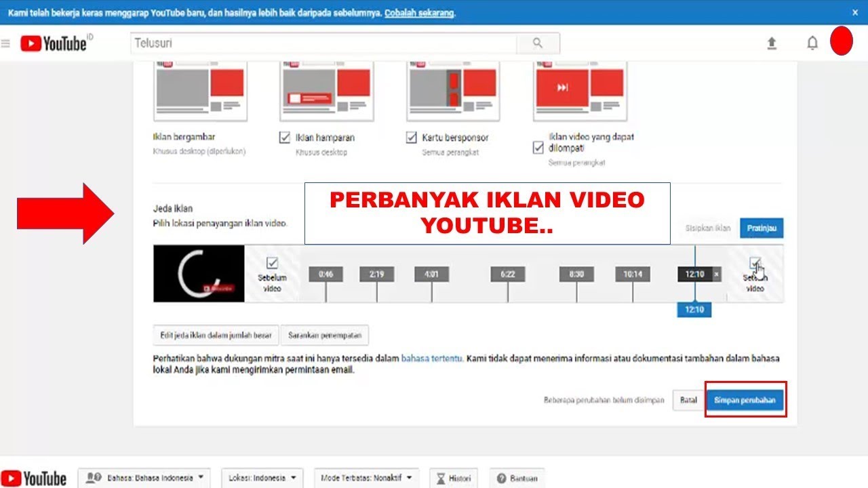Click 'Edit jeda iklan dalam jumlah besar'
Image resolution: width=868 pixels, height=488 pixels.
coord(216,335)
